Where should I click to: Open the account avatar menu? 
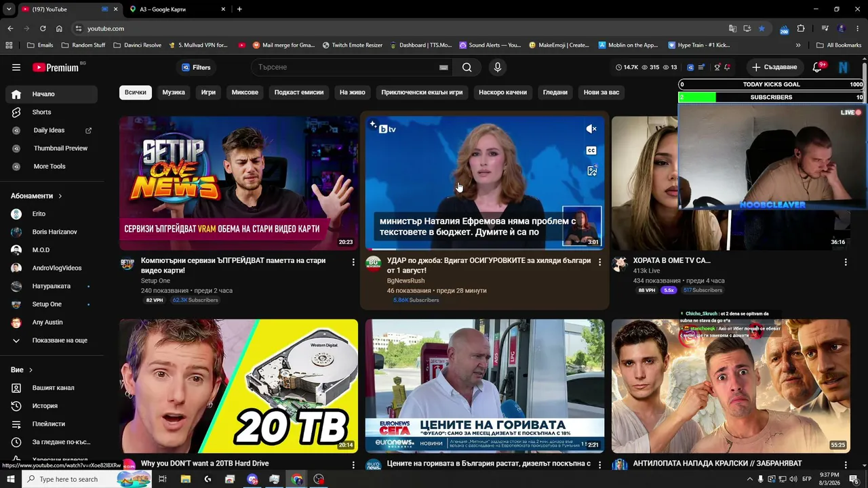coord(844,67)
